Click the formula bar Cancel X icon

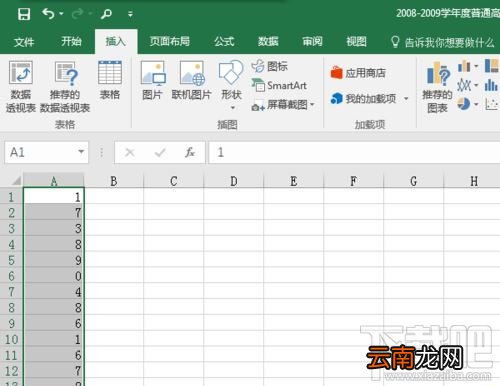point(130,153)
